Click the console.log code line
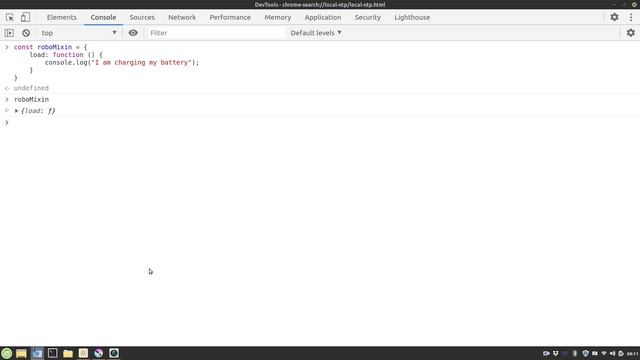Screen dimensions: 640x360 122,62
